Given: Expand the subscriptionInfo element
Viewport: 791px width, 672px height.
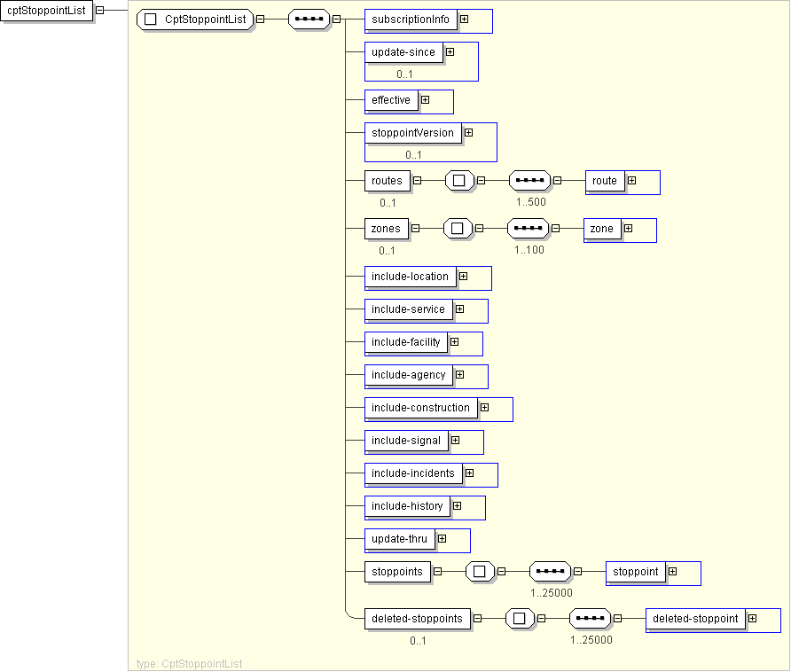Looking at the screenshot, I should [x=464, y=20].
